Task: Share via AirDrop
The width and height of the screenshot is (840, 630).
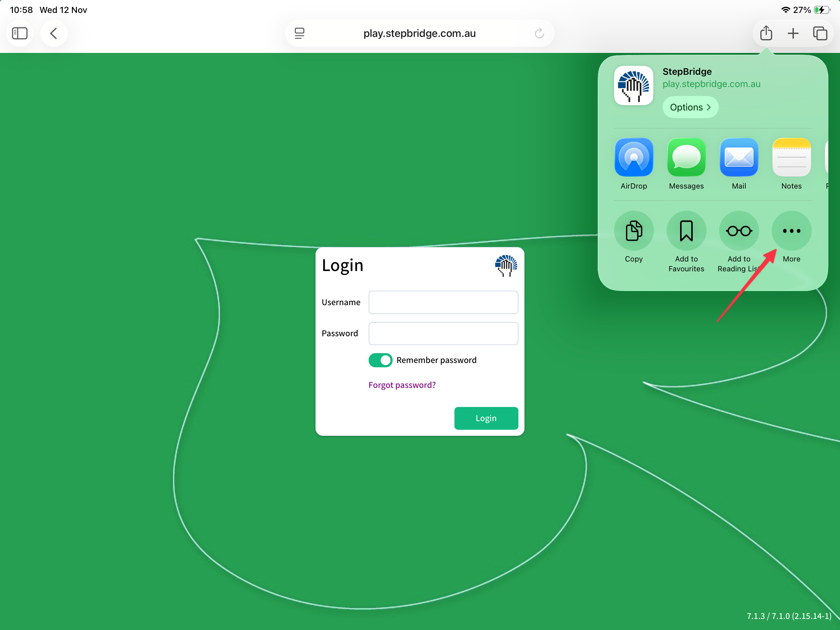Action: 633,157
